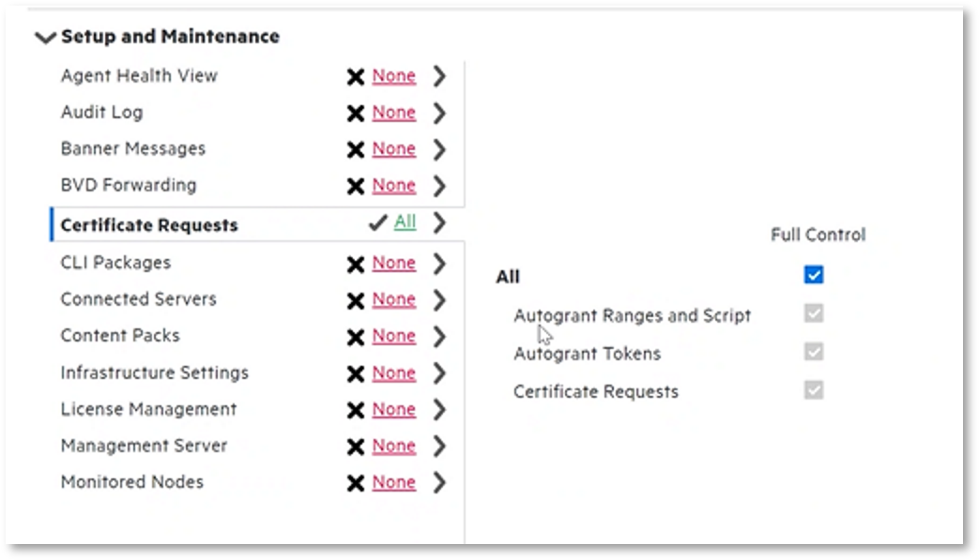This screenshot has width=979, height=560.
Task: Toggle the Certificate Requests Full Control checkbox
Action: pyautogui.click(x=814, y=389)
